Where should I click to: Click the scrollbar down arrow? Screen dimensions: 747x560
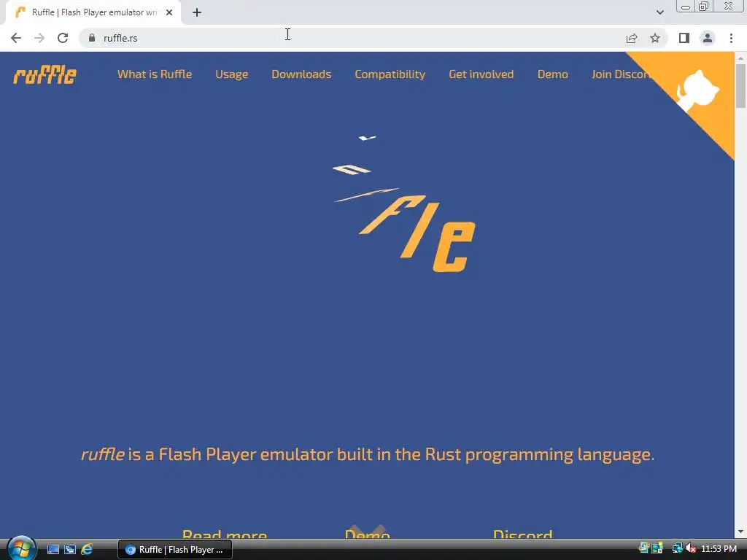pos(740,532)
